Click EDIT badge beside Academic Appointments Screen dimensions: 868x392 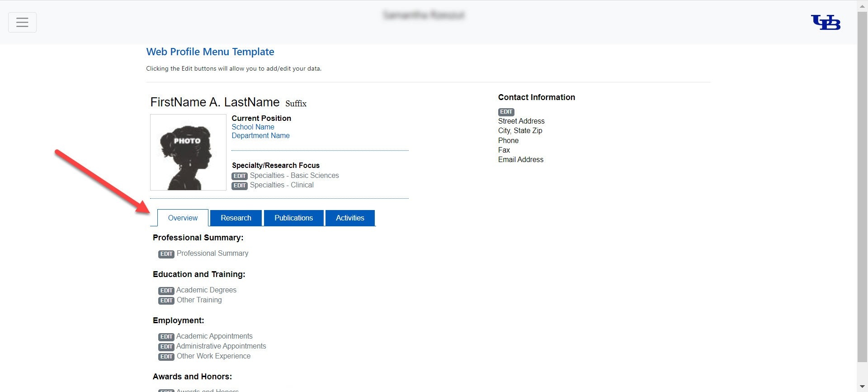pyautogui.click(x=166, y=337)
